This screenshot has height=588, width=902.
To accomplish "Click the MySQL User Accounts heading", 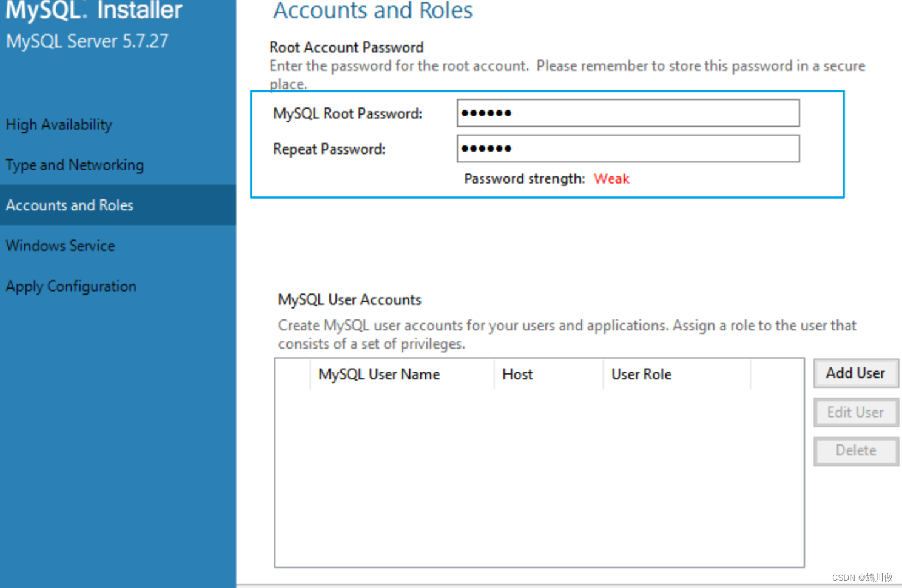I will tap(349, 299).
